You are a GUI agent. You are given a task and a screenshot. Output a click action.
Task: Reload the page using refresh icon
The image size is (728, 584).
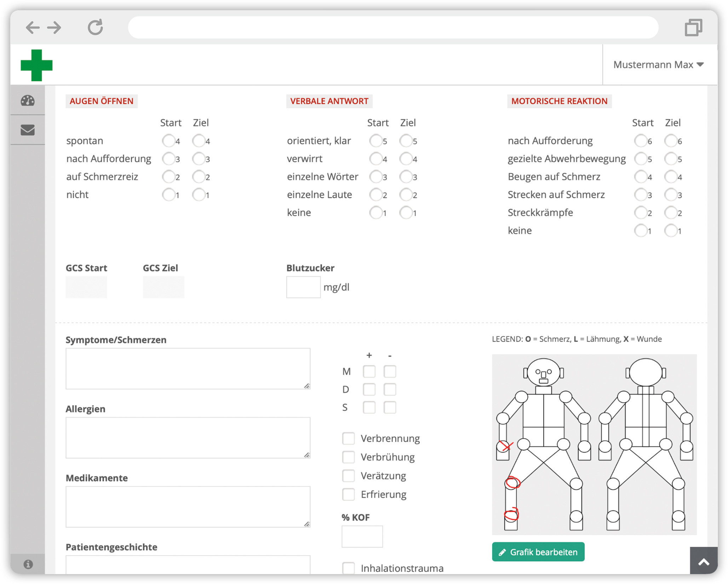[x=95, y=27]
